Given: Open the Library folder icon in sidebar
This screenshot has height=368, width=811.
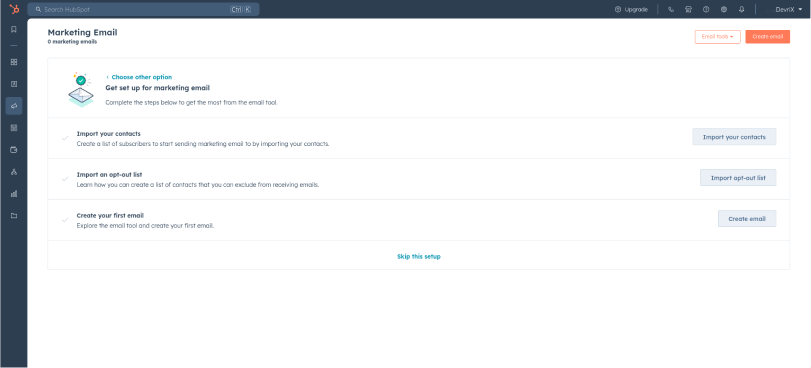Looking at the screenshot, I should click(14, 215).
